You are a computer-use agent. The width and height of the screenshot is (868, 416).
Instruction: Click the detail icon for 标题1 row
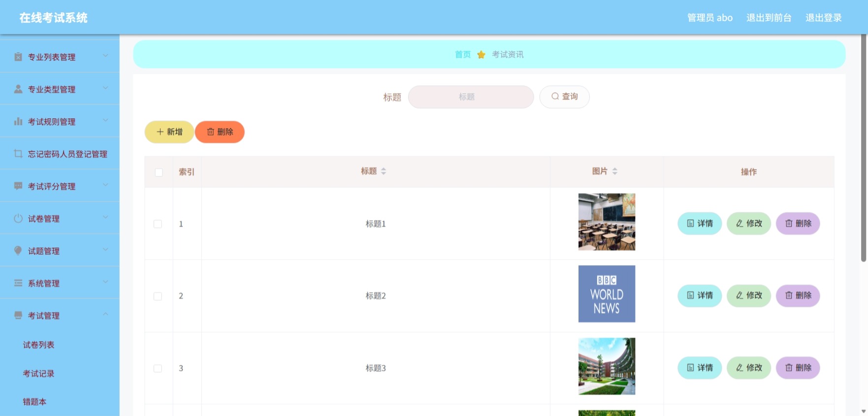click(x=690, y=223)
